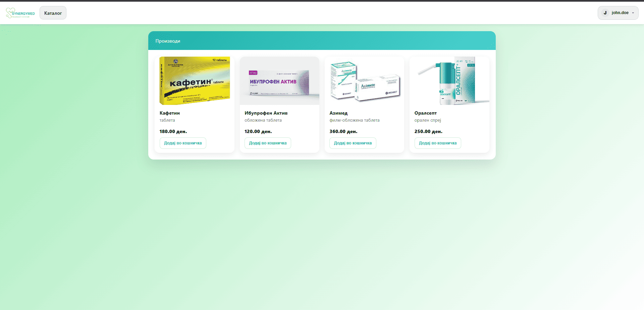644x310 pixels.
Task: Open the Кафетин product image
Action: [x=195, y=81]
